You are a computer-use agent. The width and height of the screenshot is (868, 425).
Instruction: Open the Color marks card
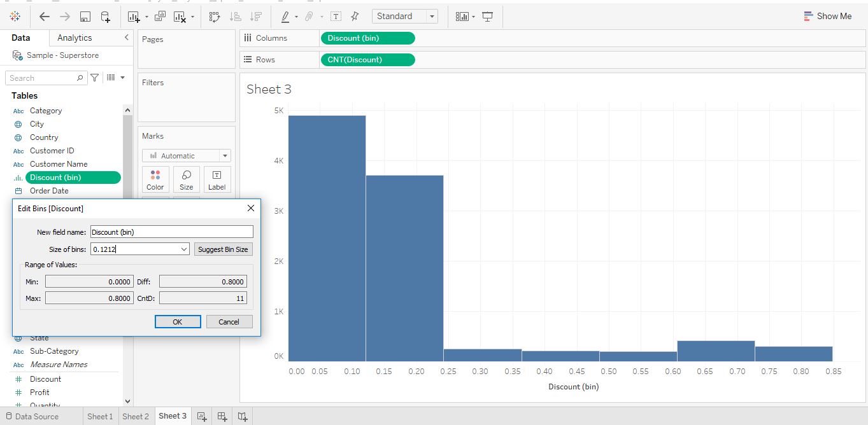tap(155, 179)
